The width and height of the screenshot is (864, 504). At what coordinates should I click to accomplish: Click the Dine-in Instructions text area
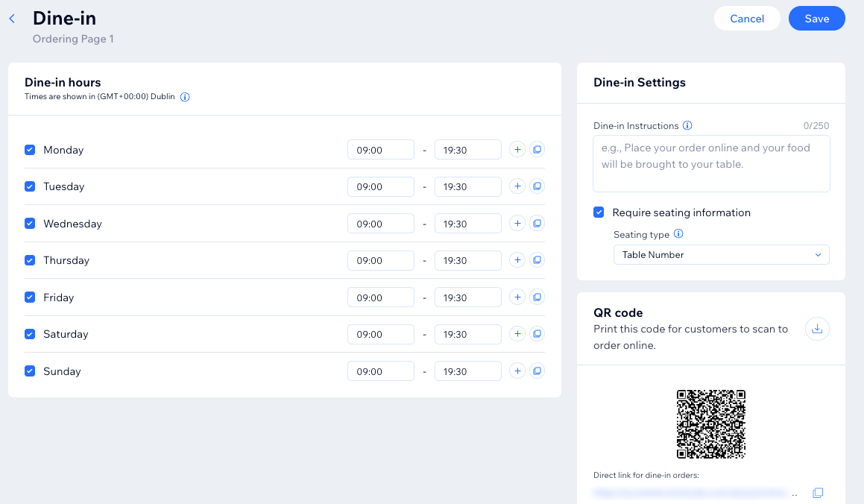tap(710, 163)
